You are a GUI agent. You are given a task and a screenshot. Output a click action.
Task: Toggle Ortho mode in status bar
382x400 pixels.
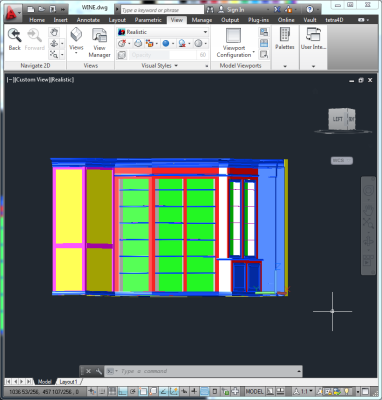[x=122, y=391]
